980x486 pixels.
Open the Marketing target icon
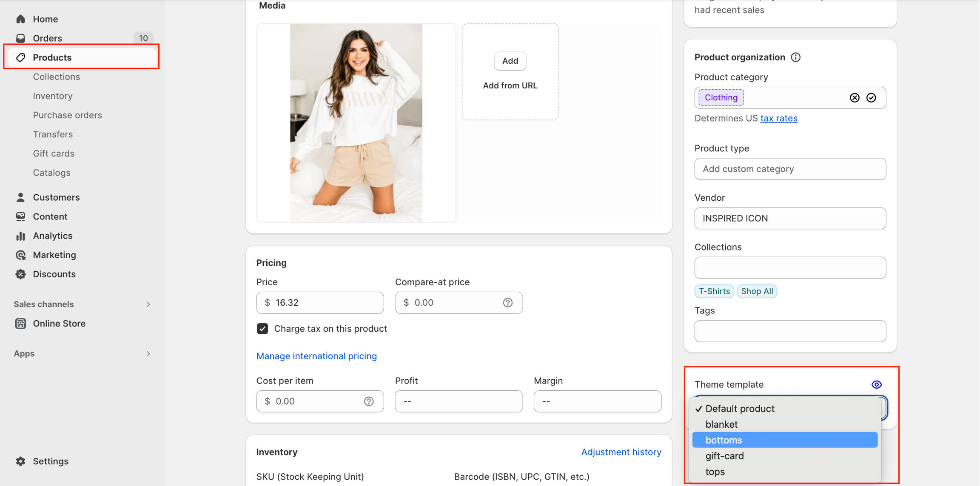click(x=20, y=255)
